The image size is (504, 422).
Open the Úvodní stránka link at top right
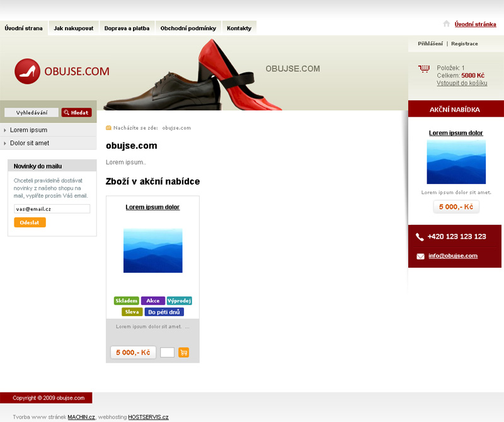pyautogui.click(x=476, y=24)
